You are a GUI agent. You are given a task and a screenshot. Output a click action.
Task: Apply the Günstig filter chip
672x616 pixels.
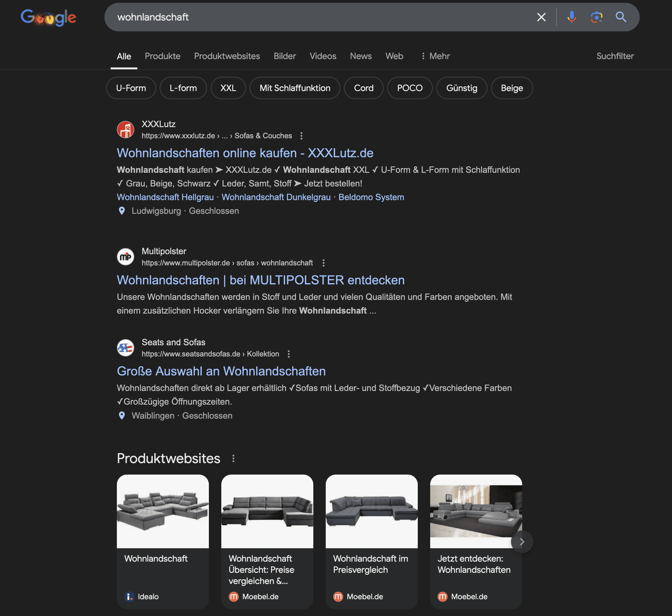coord(462,88)
